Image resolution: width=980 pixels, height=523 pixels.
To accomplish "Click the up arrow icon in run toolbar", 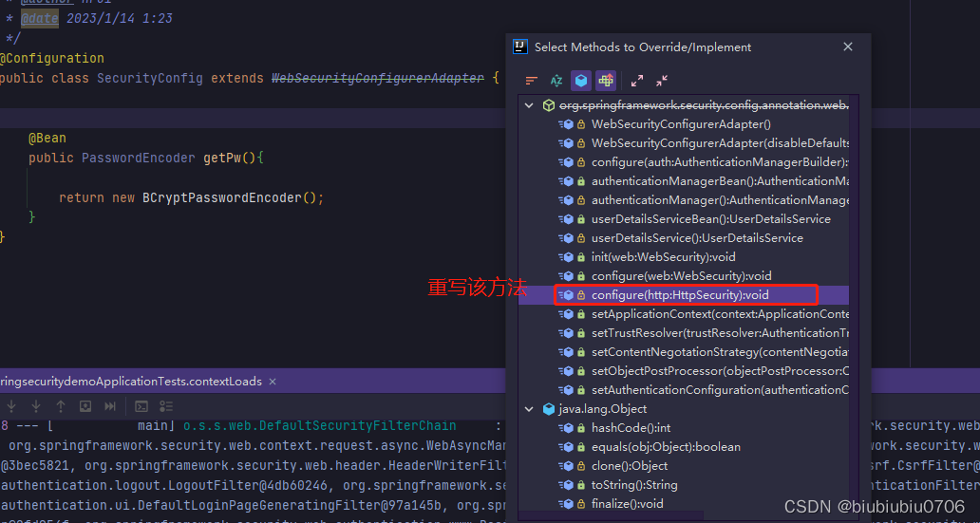I will (61, 406).
